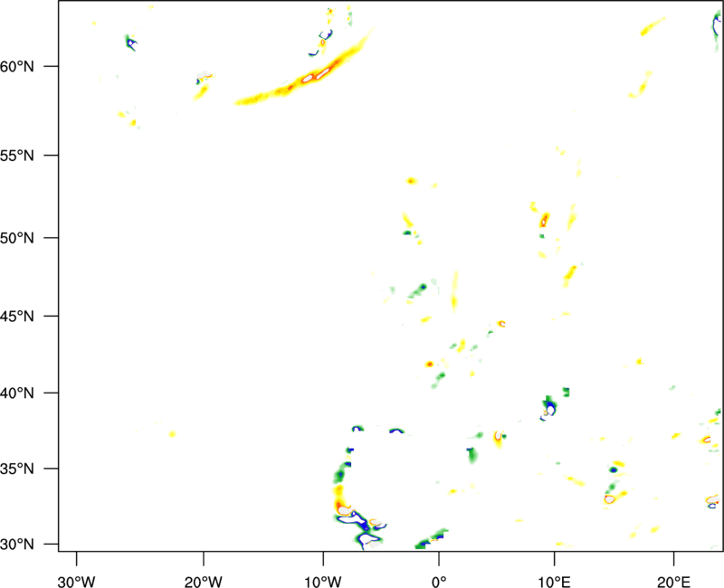
Task: Click the 50°N latitude label
Action: coord(17,238)
